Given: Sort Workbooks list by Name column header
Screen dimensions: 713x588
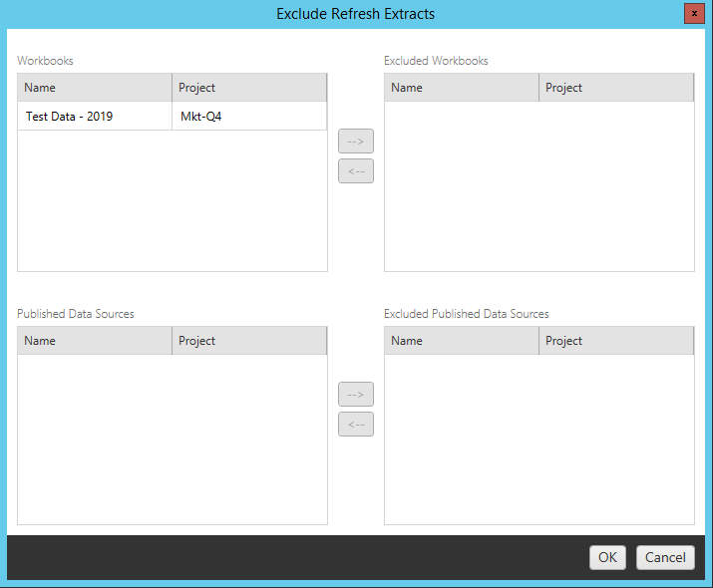Looking at the screenshot, I should point(95,88).
